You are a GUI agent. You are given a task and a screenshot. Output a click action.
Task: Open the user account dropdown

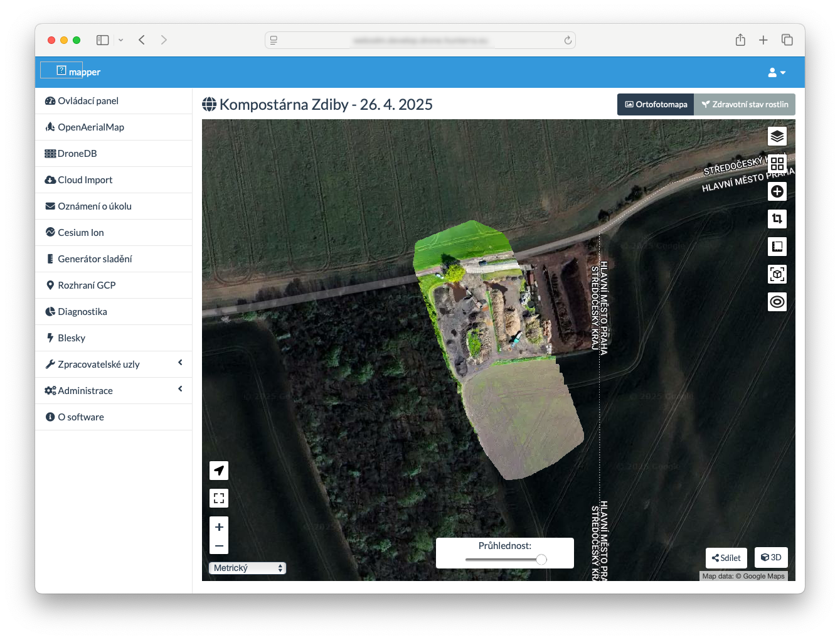(x=776, y=73)
